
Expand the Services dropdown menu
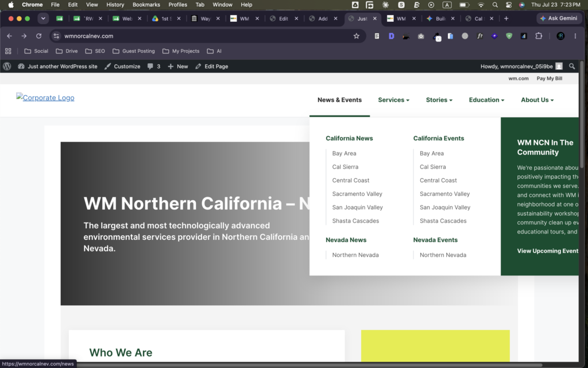coord(393,100)
